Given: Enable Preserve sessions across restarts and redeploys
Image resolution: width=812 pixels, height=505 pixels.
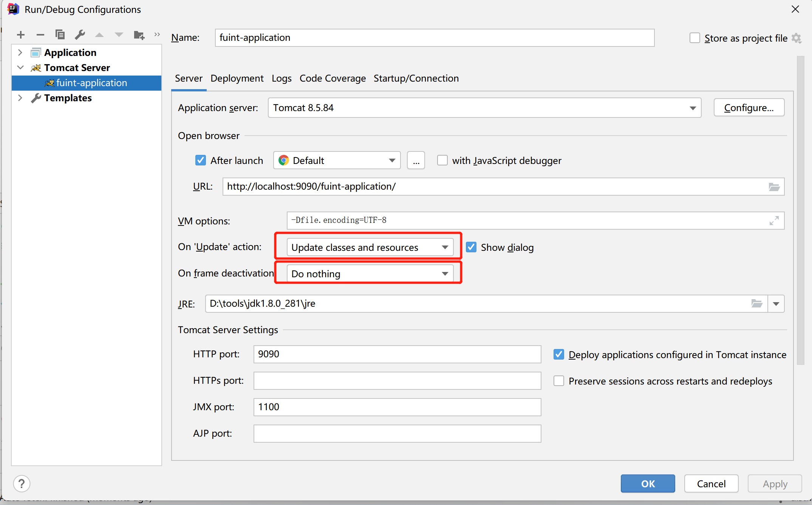Looking at the screenshot, I should (559, 381).
